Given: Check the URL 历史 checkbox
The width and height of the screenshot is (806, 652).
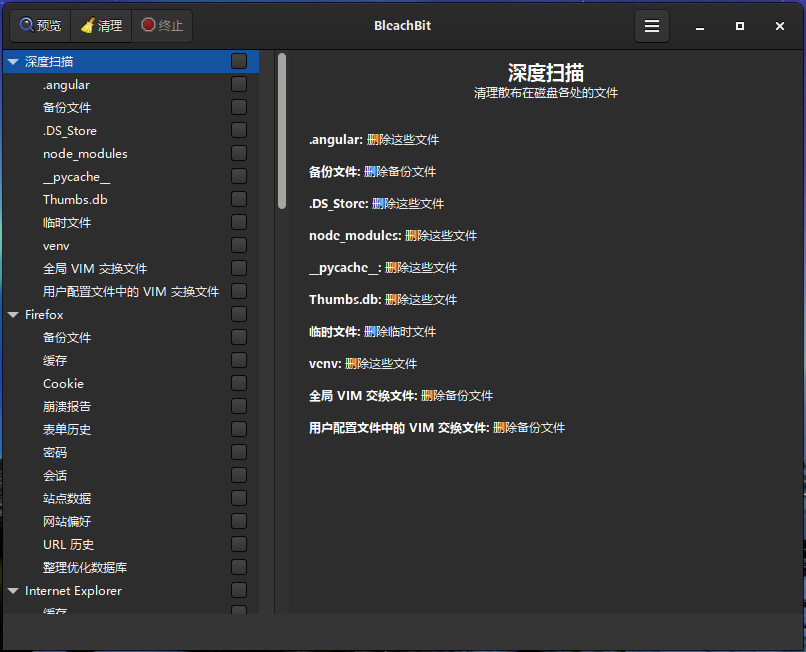Looking at the screenshot, I should pos(239,544).
